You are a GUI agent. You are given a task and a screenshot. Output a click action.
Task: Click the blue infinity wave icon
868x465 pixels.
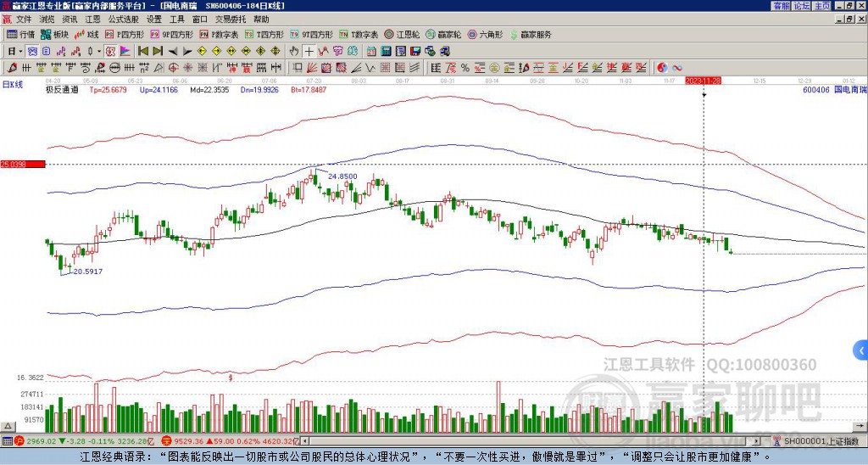[677, 68]
